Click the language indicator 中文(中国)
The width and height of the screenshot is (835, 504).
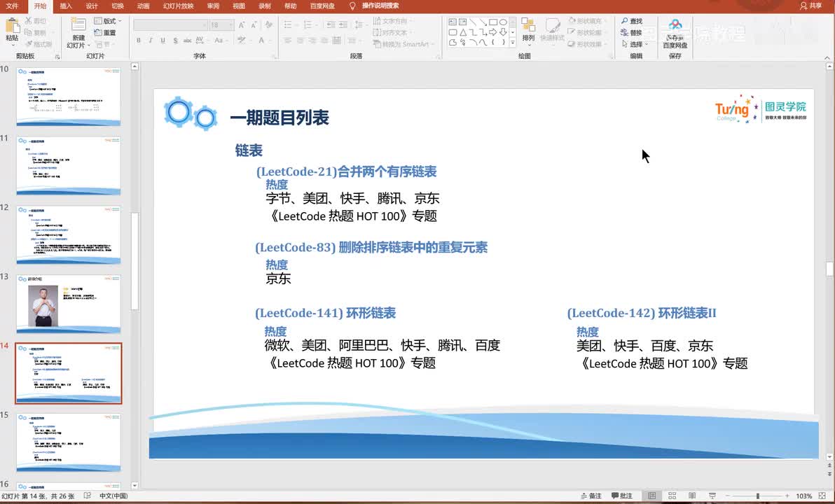113,496
